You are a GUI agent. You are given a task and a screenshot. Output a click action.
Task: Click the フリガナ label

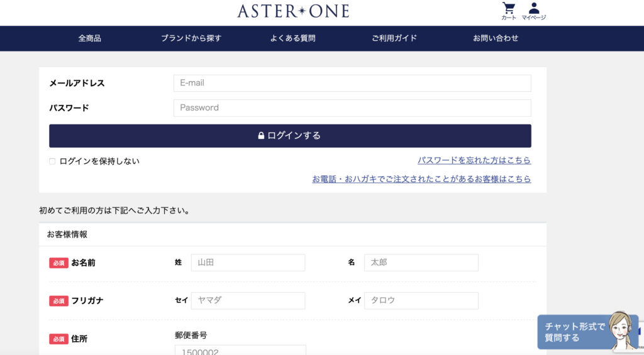(87, 301)
